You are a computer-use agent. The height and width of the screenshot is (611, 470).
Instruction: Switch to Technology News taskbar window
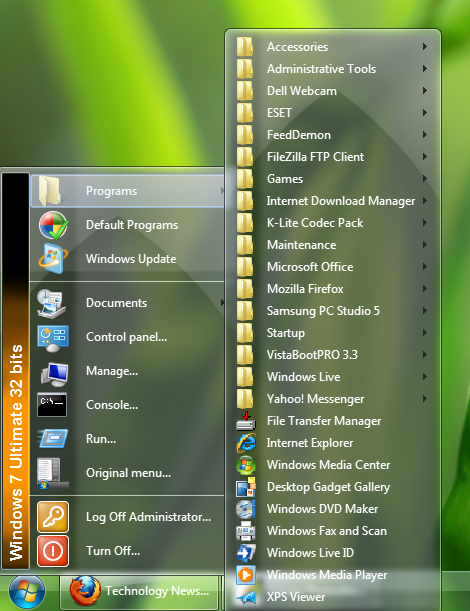tap(140, 592)
